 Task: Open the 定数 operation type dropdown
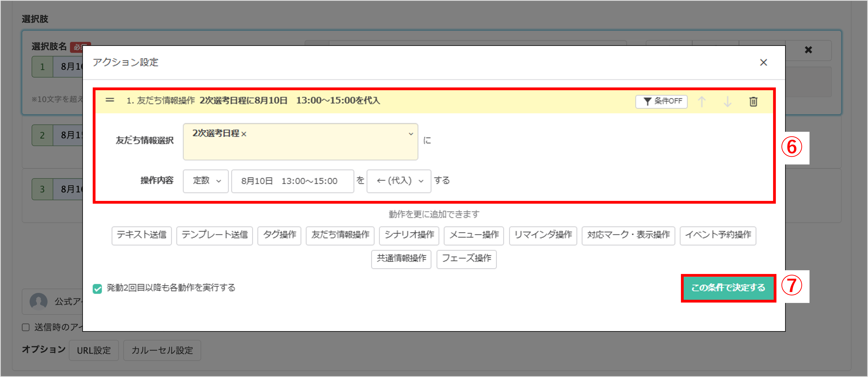[206, 181]
